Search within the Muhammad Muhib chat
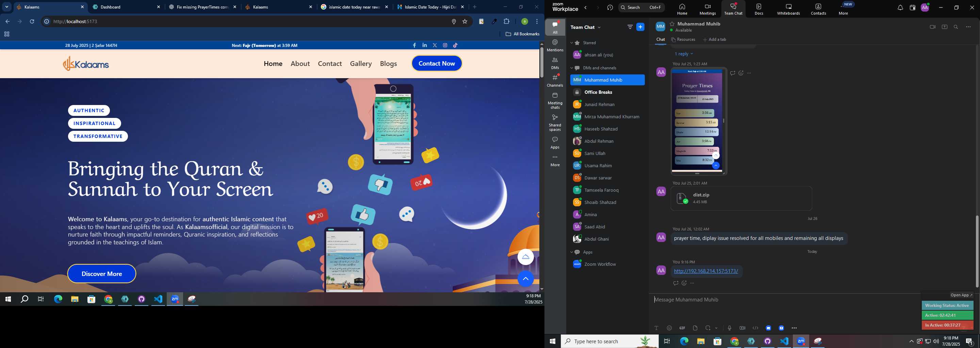The image size is (980, 348). (x=956, y=27)
